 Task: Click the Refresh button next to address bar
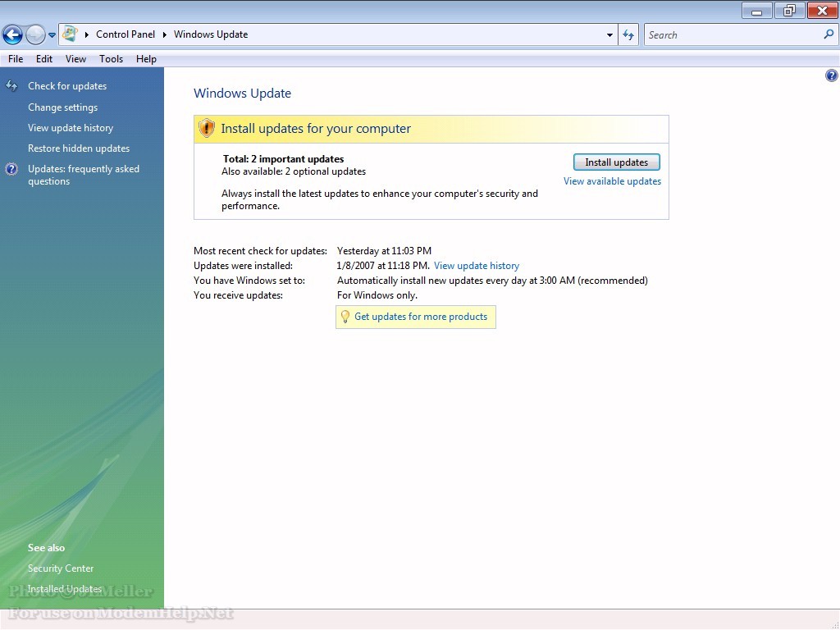[628, 34]
